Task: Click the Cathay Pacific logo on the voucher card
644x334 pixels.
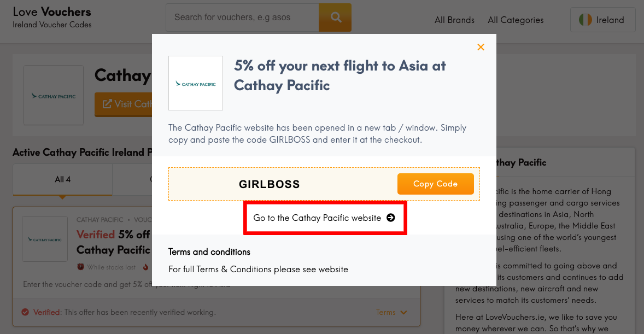Action: tap(45, 239)
